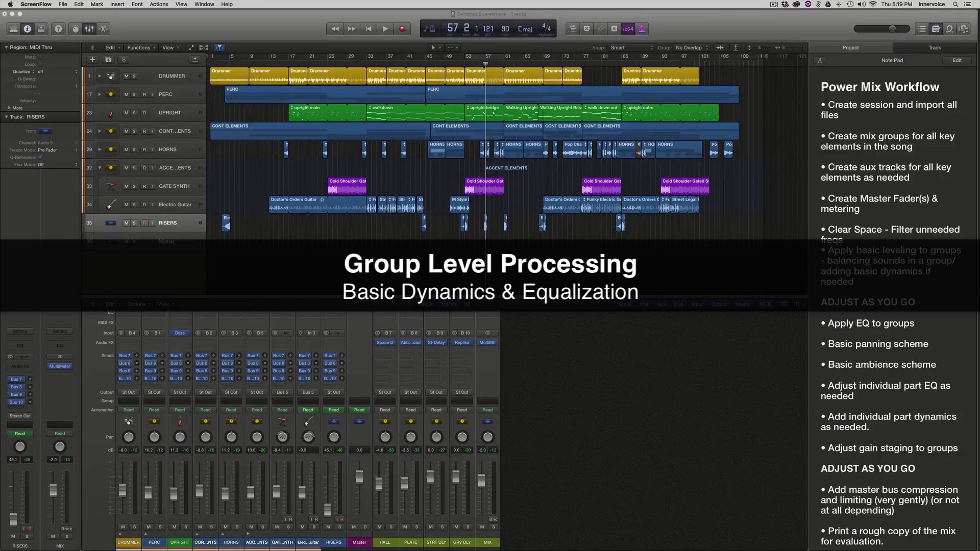Click the Duplicate Track icon
The width and height of the screenshot is (980, 551).
pyautogui.click(x=108, y=60)
